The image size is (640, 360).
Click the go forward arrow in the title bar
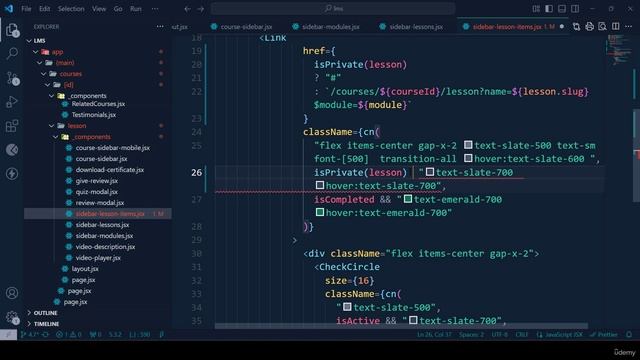200,9
